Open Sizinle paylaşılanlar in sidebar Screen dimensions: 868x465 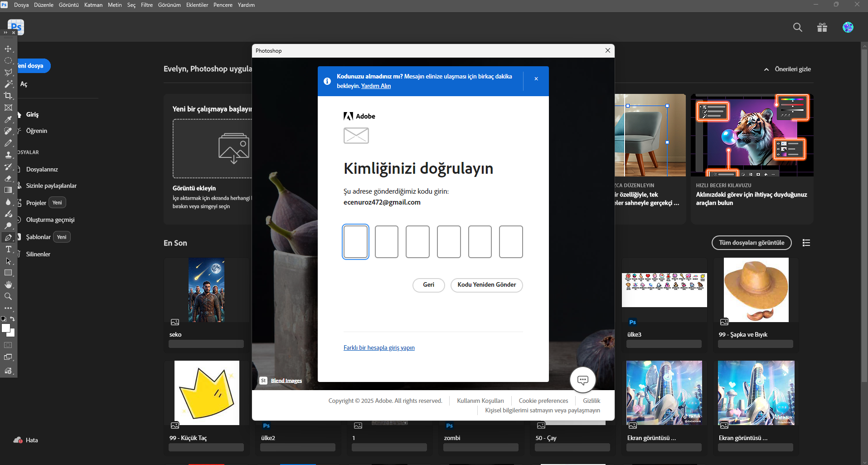point(51,186)
